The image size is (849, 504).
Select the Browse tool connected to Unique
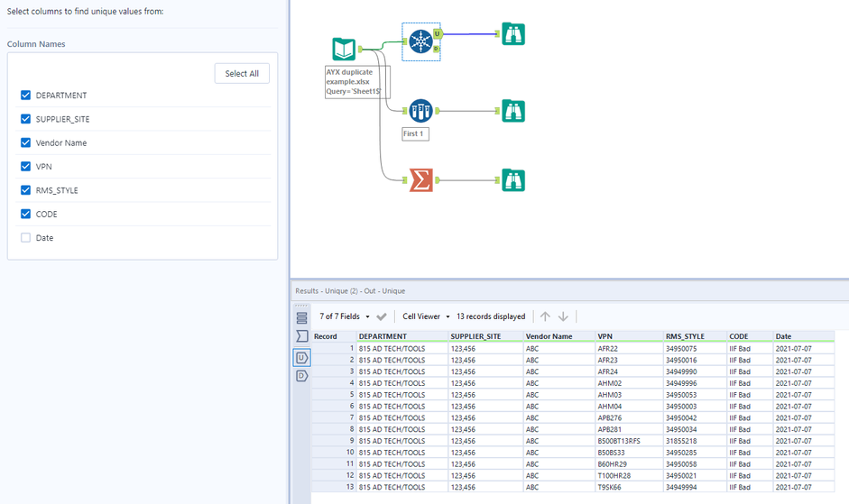[x=513, y=33]
